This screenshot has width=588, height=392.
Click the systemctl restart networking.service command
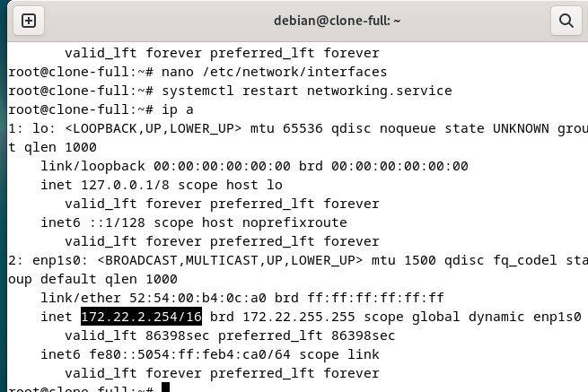307,91
